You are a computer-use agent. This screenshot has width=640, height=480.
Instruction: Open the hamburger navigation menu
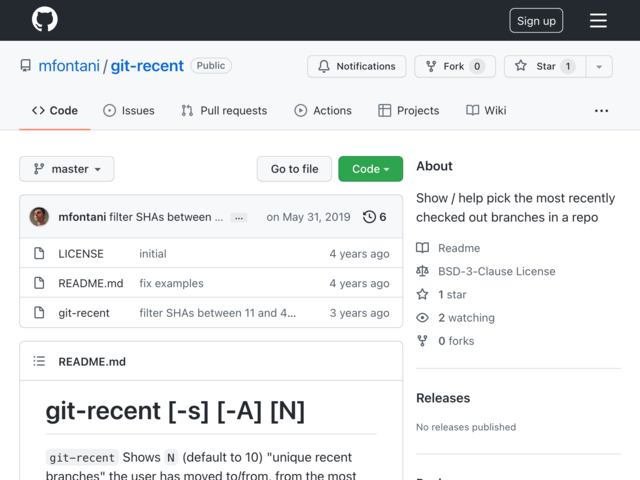pos(598,20)
